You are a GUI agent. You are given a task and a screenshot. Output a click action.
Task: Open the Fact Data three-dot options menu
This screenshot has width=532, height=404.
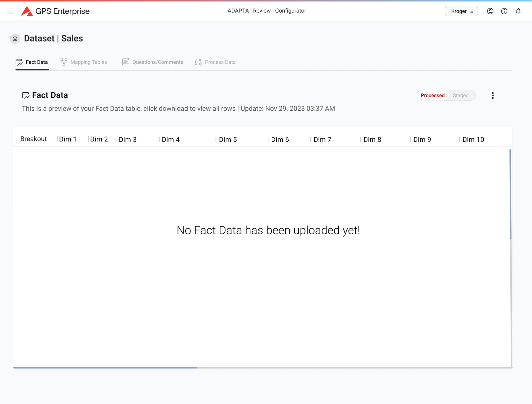(x=493, y=96)
